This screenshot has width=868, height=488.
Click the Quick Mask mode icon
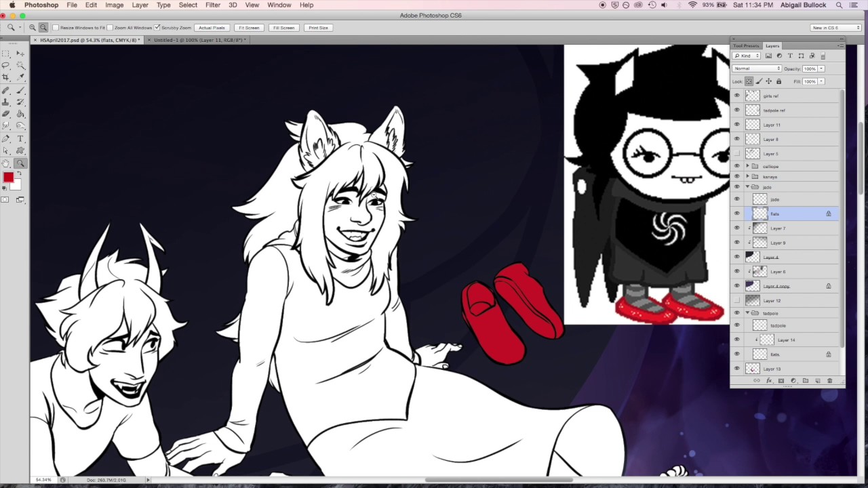click(5, 199)
